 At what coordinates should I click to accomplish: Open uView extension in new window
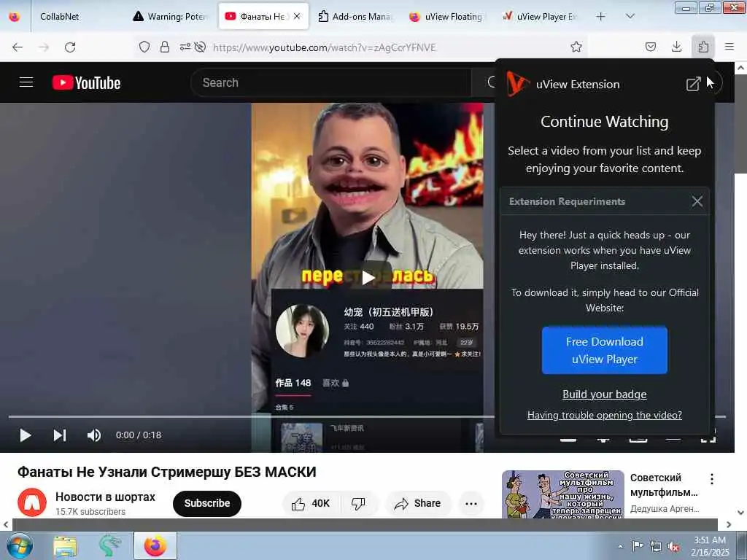pyautogui.click(x=693, y=84)
